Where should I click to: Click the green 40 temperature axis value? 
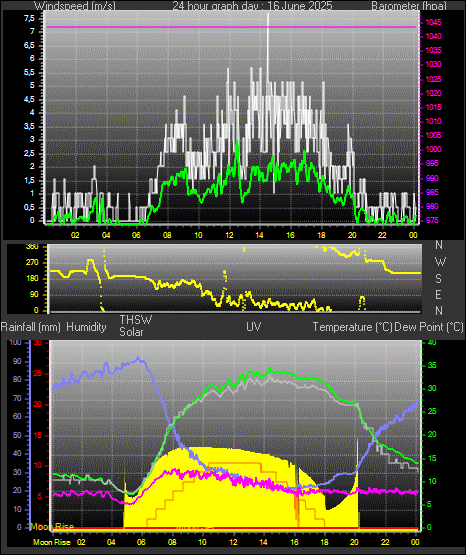(x=432, y=342)
